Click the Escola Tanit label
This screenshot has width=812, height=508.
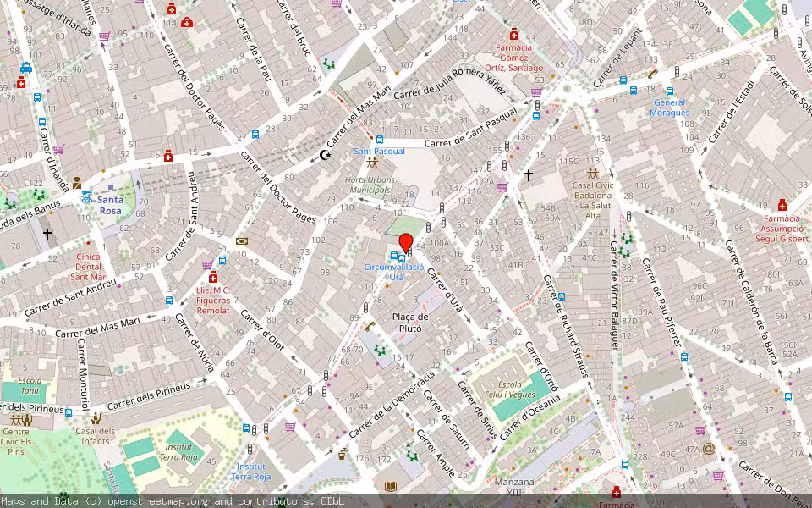(x=30, y=386)
